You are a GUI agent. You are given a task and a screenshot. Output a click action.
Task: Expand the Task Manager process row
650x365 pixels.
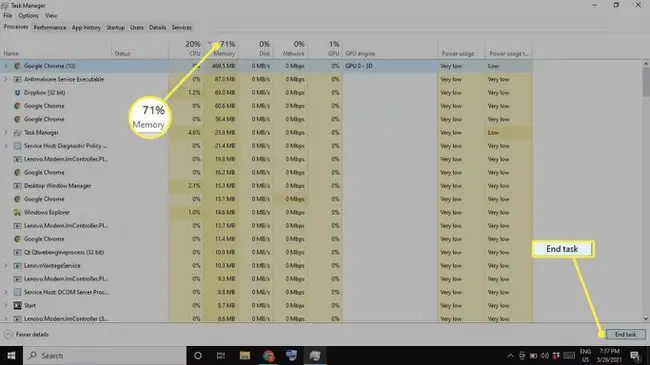(6, 133)
